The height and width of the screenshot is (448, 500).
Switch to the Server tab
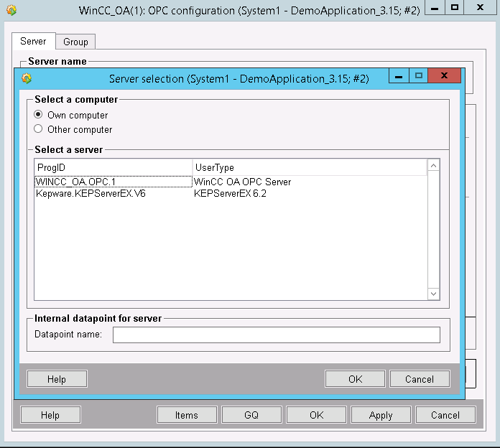point(33,42)
